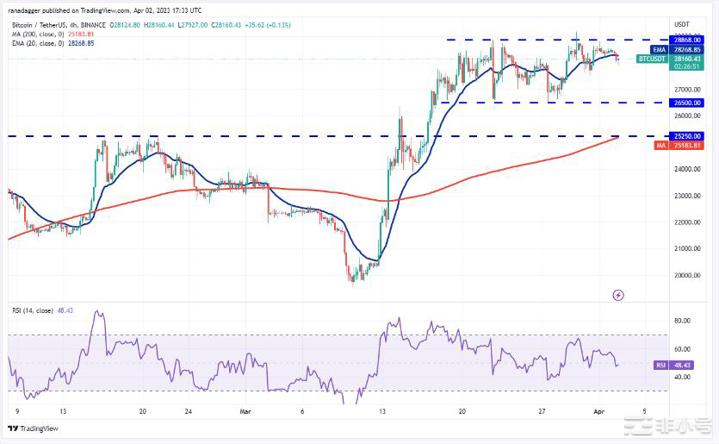This screenshot has height=444, width=719.
Task: Open the Bitcoin / TetherUS symbol title
Action: [x=40, y=24]
